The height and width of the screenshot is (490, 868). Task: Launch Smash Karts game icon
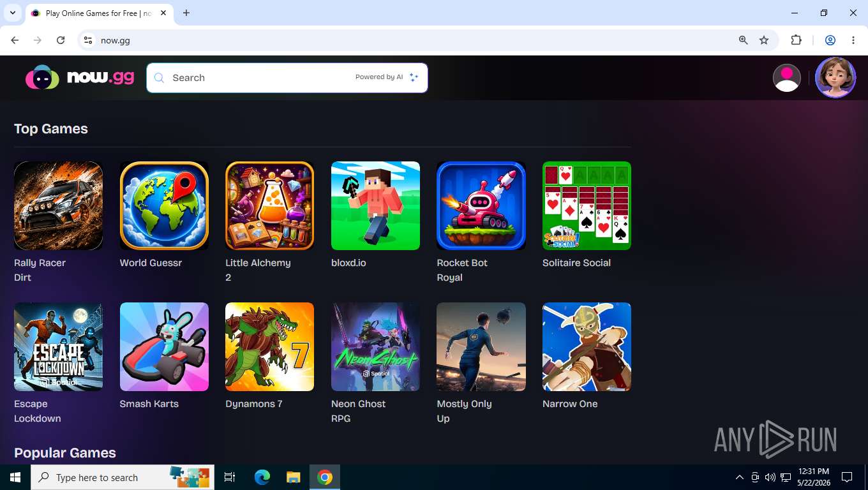(164, 346)
